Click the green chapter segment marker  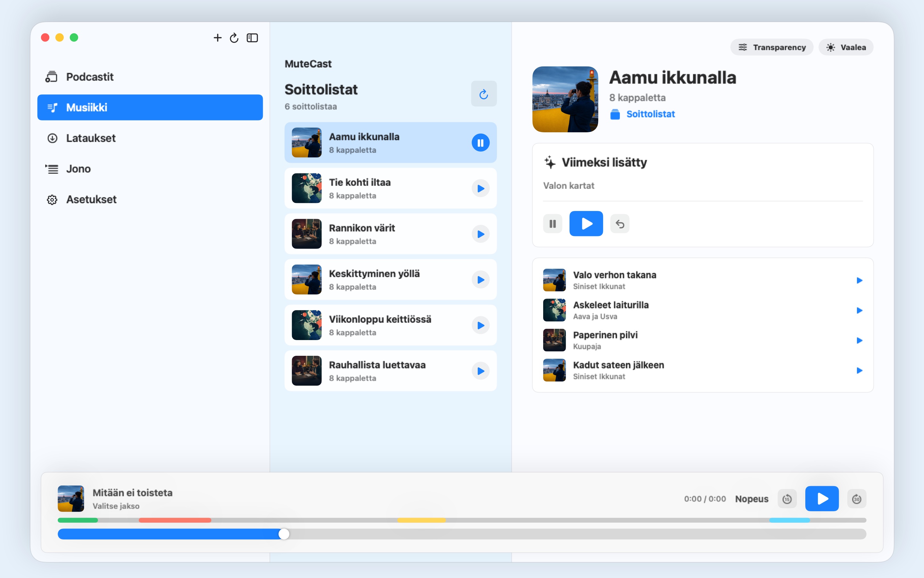(78, 520)
